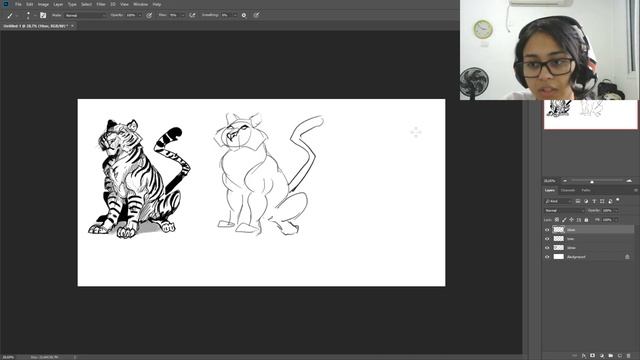Create a new layer icon
The image size is (640, 360).
(x=620, y=356)
